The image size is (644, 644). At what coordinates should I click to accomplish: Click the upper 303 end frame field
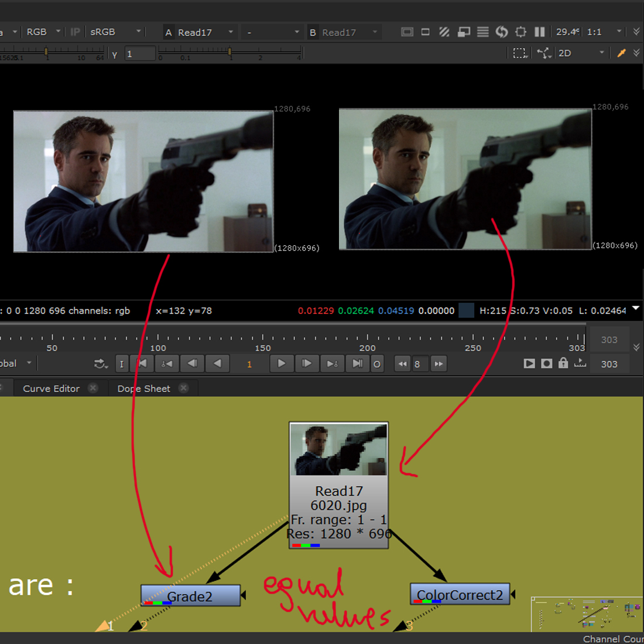click(x=609, y=340)
